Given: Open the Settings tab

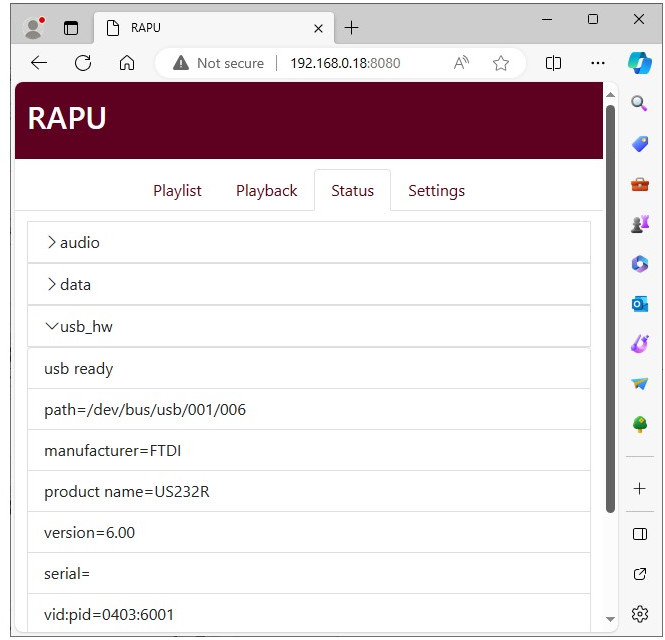Looking at the screenshot, I should pos(436,191).
